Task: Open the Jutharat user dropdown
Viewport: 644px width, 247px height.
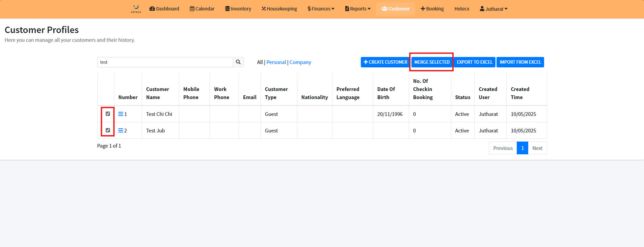Action: (493, 9)
